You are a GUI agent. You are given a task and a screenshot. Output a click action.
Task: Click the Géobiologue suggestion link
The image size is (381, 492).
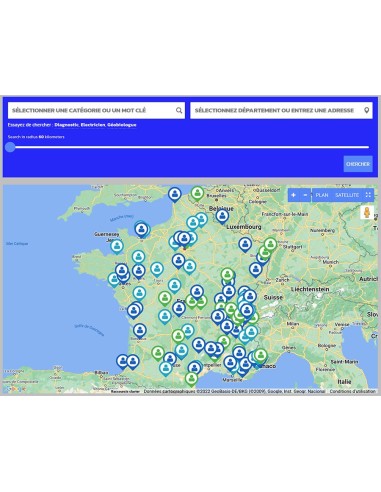click(122, 125)
